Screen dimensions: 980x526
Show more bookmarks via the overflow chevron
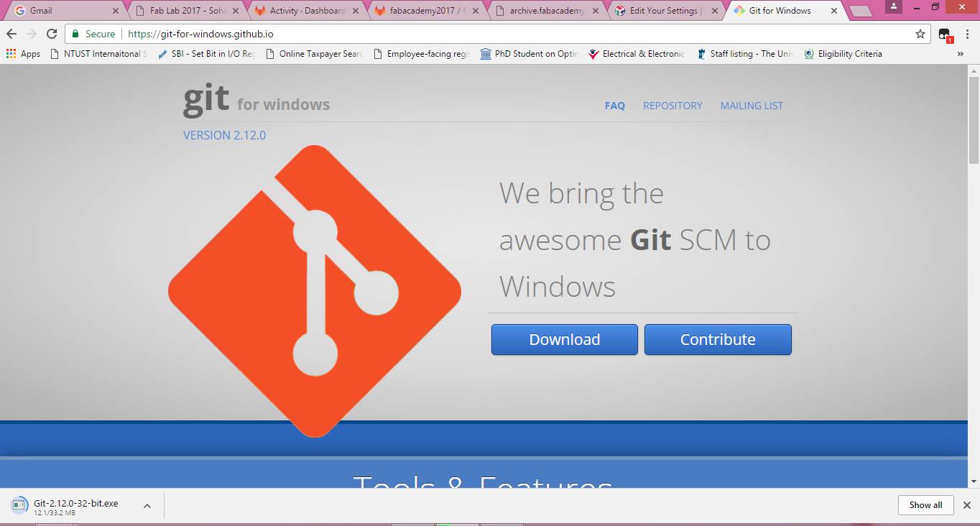(961, 54)
